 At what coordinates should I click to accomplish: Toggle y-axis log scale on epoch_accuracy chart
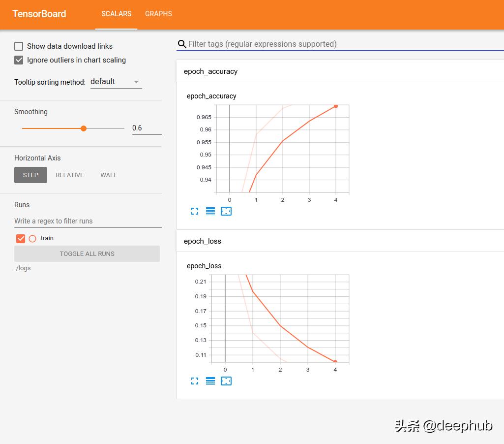(x=210, y=211)
